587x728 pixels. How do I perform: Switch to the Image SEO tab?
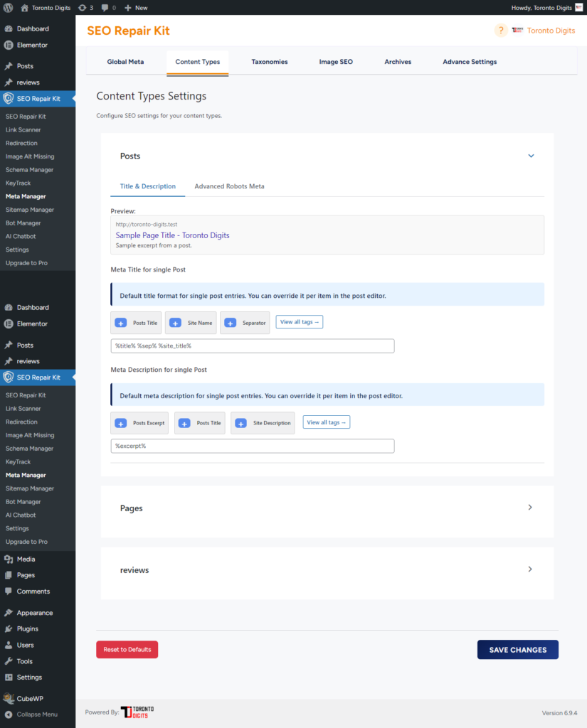click(336, 62)
